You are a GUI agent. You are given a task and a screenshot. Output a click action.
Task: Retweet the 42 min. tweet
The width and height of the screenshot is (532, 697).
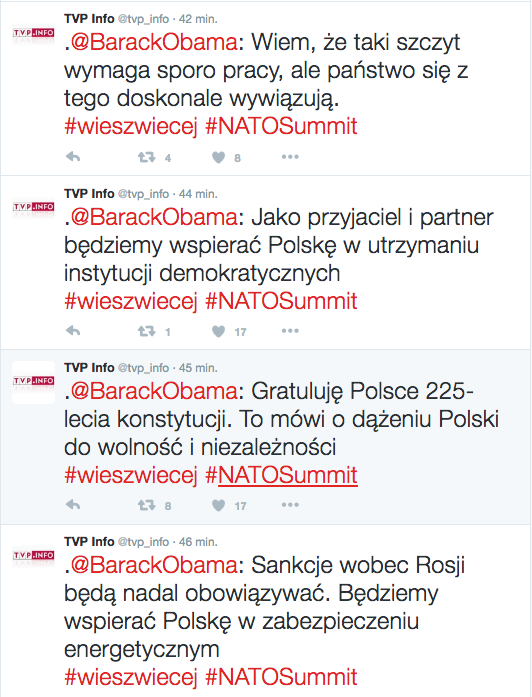click(147, 157)
